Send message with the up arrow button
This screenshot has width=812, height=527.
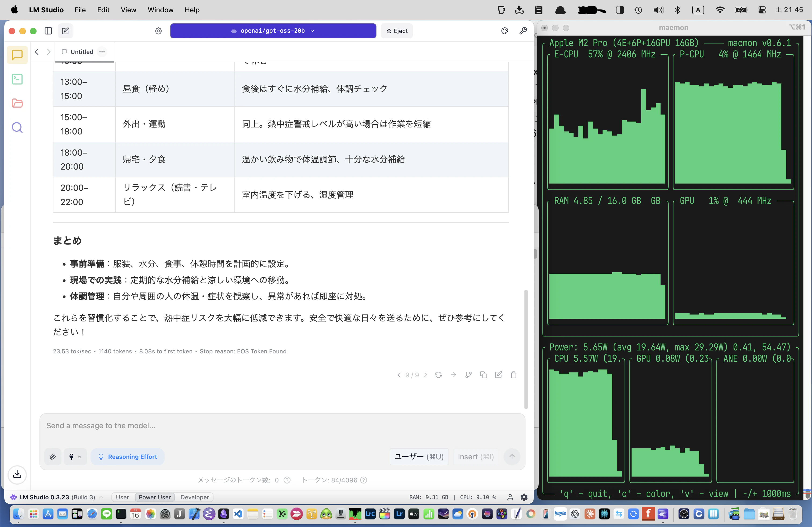click(512, 457)
